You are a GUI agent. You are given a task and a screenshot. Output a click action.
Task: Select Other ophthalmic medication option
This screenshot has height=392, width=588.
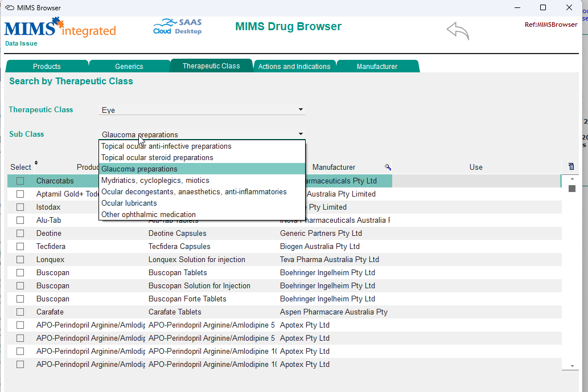click(x=202, y=215)
